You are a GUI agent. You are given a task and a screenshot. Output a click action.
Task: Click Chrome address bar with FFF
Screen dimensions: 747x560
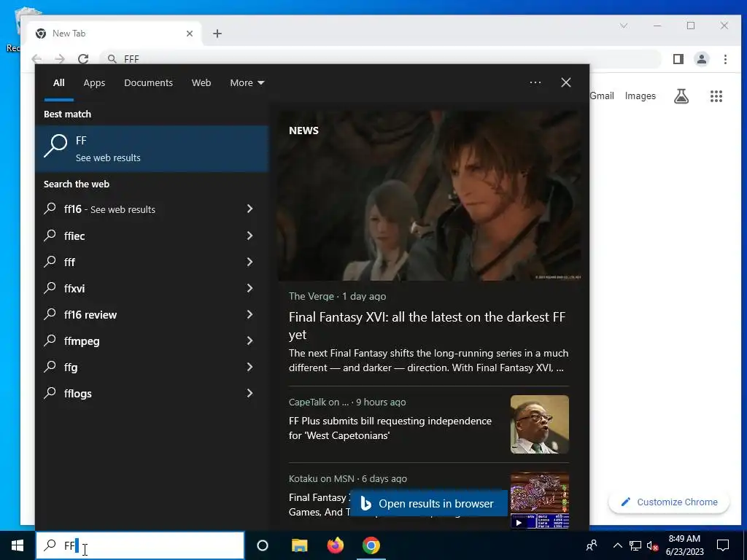[x=380, y=58]
